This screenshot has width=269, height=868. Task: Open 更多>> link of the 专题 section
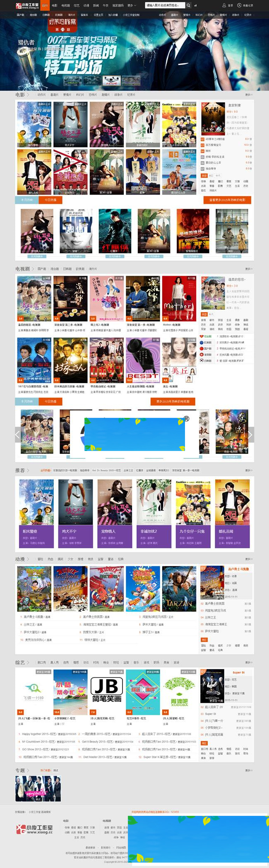[249, 771]
